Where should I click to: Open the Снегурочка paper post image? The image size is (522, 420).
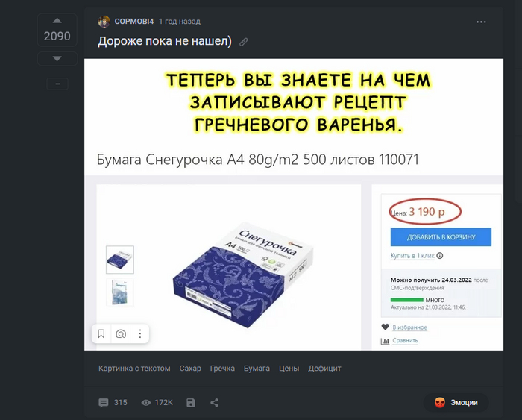coord(294,204)
